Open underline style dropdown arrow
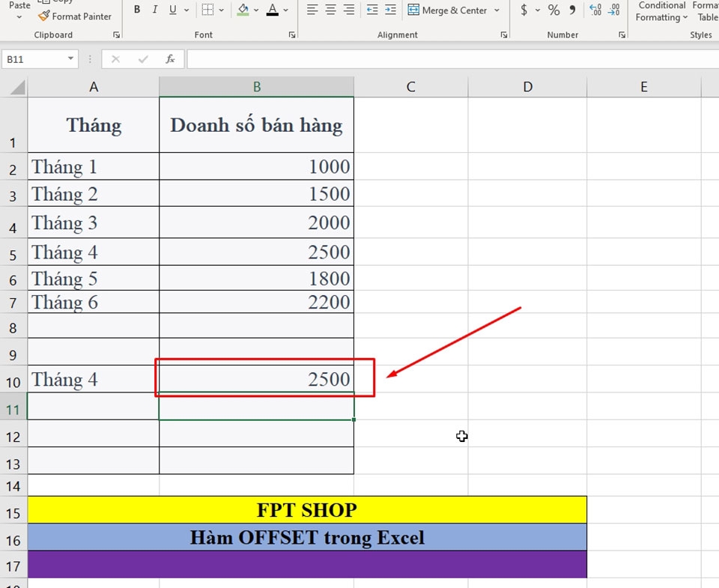 click(186, 10)
